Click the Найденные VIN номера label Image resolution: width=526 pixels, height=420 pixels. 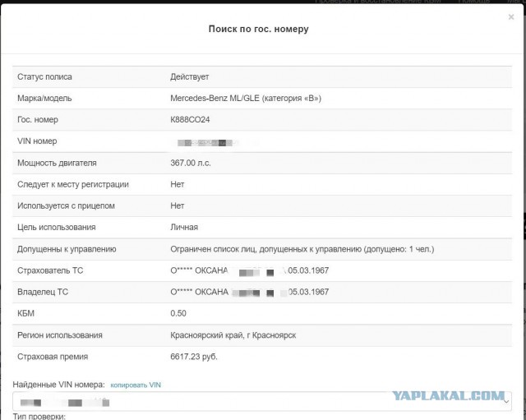point(58,385)
